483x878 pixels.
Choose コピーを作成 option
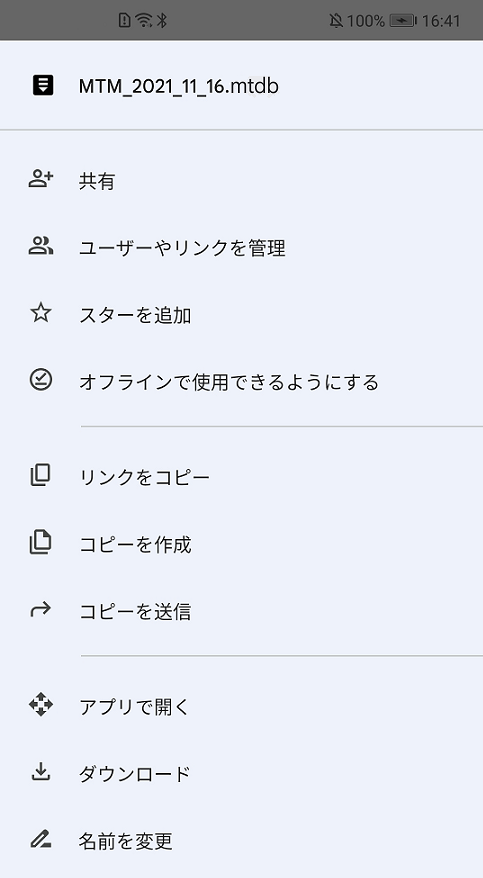click(241, 544)
